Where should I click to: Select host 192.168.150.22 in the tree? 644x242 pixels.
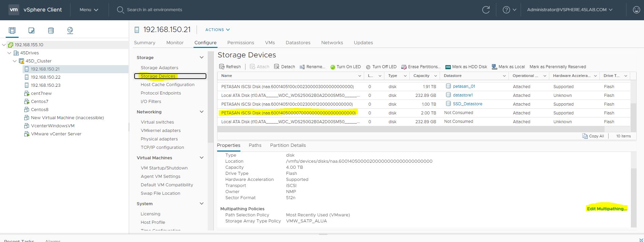46,77
